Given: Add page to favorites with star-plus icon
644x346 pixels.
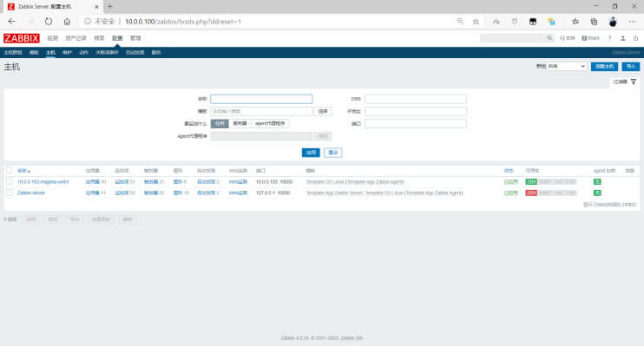Looking at the screenshot, I should click(x=476, y=22).
